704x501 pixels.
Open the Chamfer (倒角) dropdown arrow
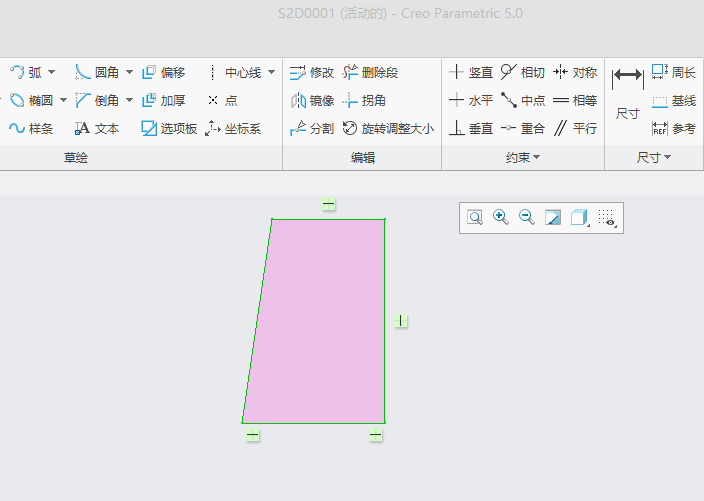(129, 101)
